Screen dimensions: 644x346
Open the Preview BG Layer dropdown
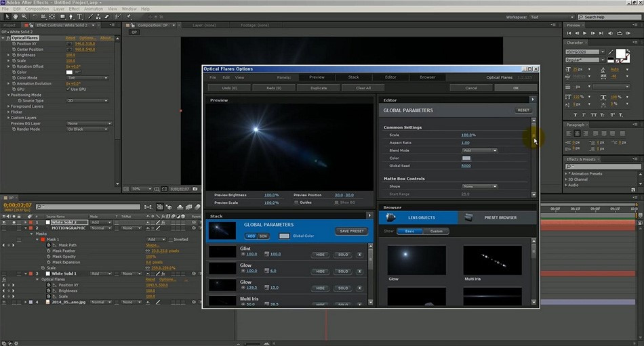click(x=89, y=123)
